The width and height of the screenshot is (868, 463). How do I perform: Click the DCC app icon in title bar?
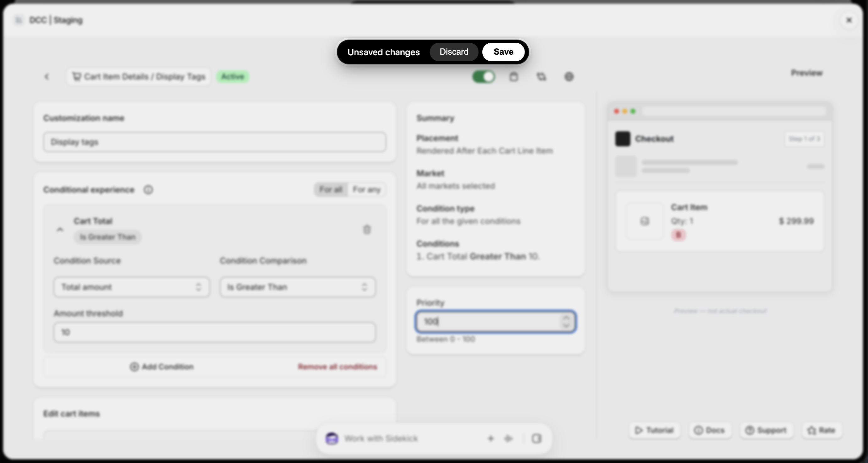(x=19, y=20)
